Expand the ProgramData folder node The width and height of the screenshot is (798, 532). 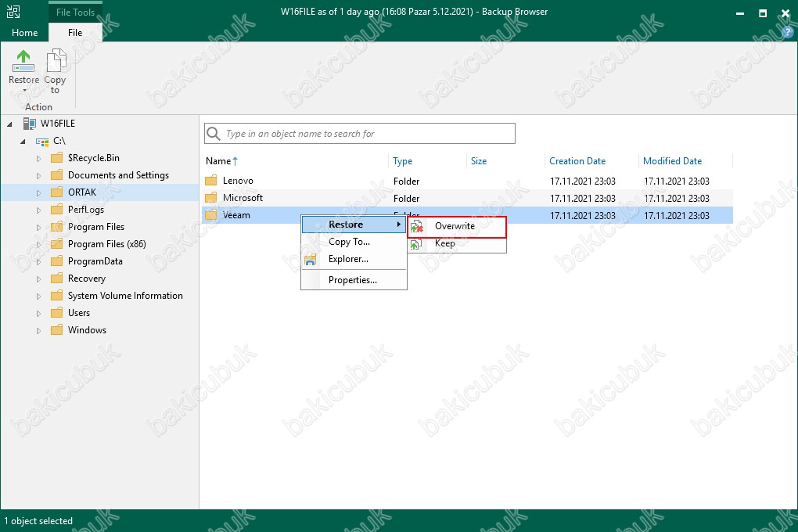coord(38,261)
